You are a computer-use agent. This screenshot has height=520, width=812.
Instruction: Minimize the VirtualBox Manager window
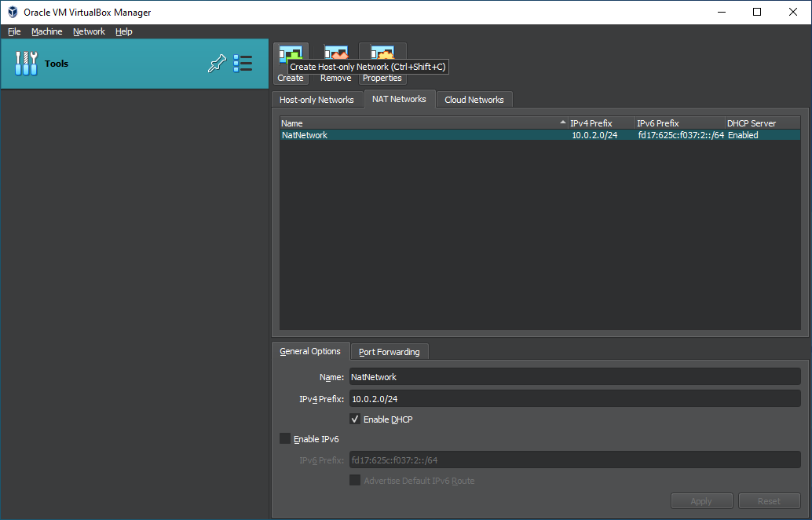tap(721, 12)
